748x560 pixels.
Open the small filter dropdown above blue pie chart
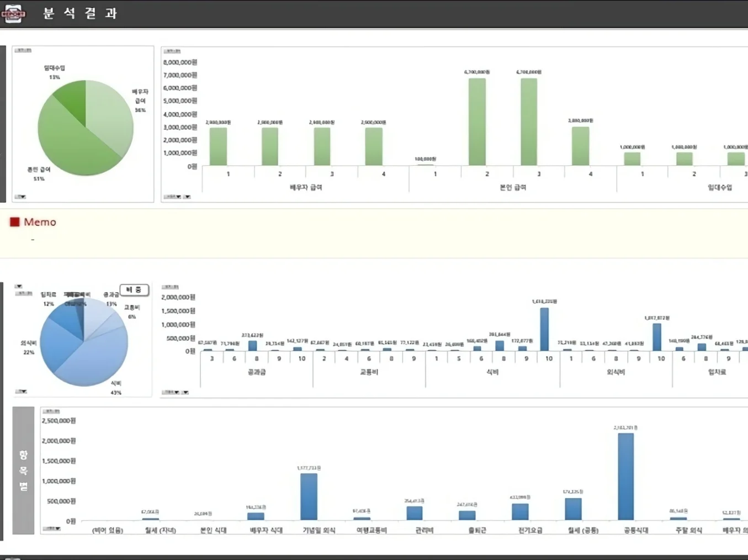18,286
